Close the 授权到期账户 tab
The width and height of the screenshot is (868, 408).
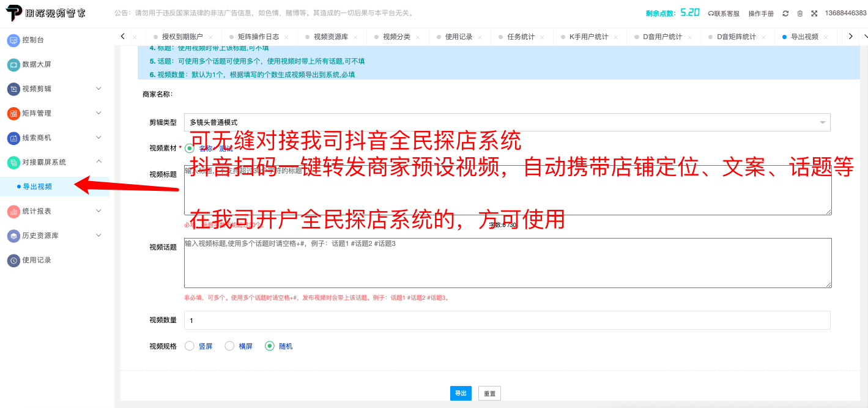coord(210,37)
